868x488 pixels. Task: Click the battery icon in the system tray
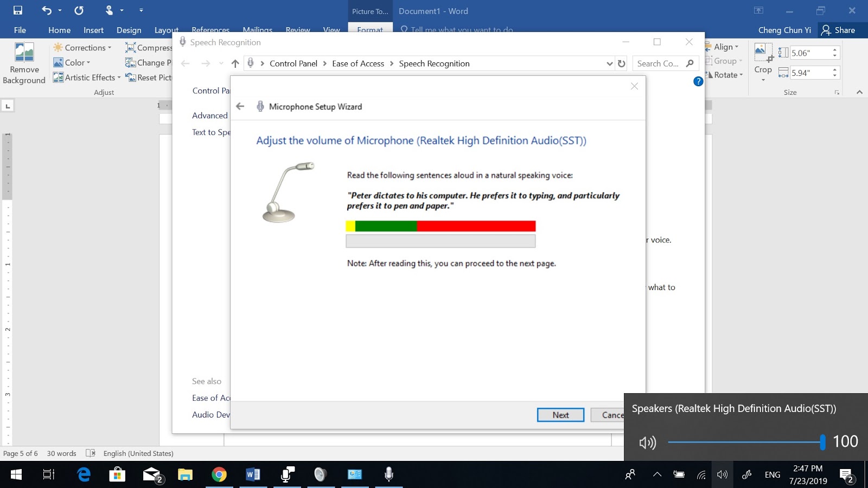coord(679,475)
